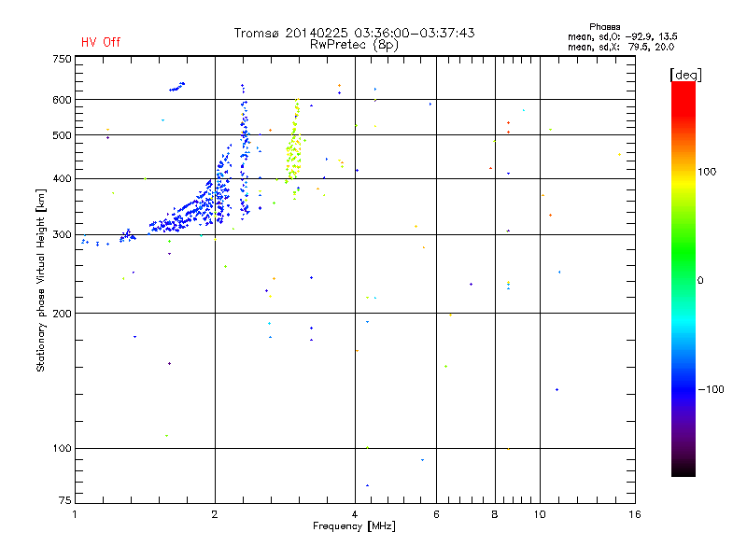Click the small blue echo cluster above 600 km
747x560 pixels.
[177, 87]
